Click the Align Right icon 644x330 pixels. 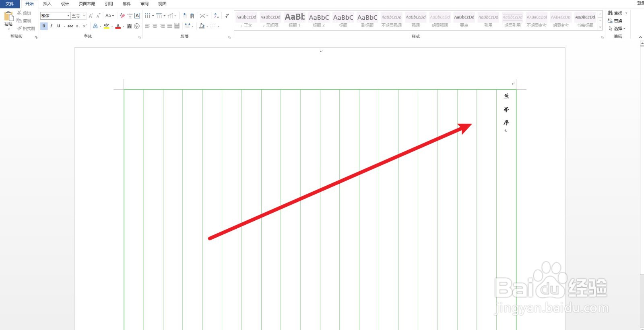[162, 26]
